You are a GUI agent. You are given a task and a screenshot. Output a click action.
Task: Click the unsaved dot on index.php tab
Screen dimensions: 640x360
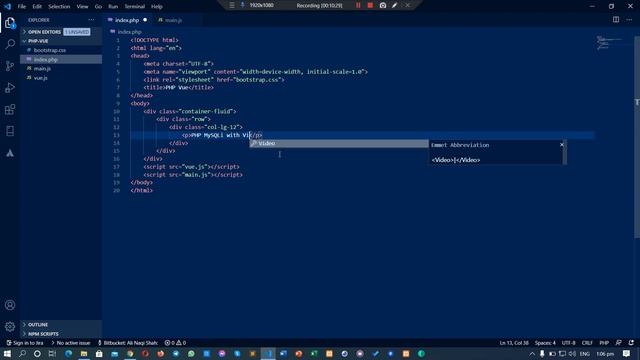pyautogui.click(x=145, y=20)
